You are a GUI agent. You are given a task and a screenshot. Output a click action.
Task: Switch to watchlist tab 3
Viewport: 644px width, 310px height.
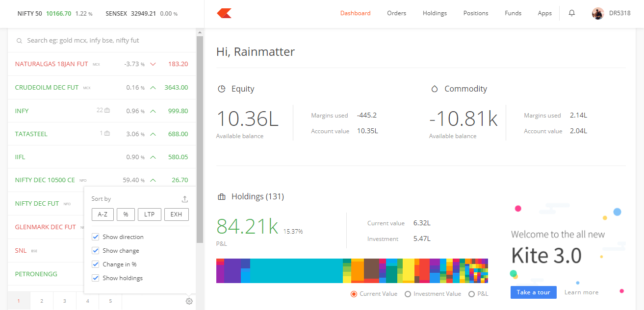point(65,301)
